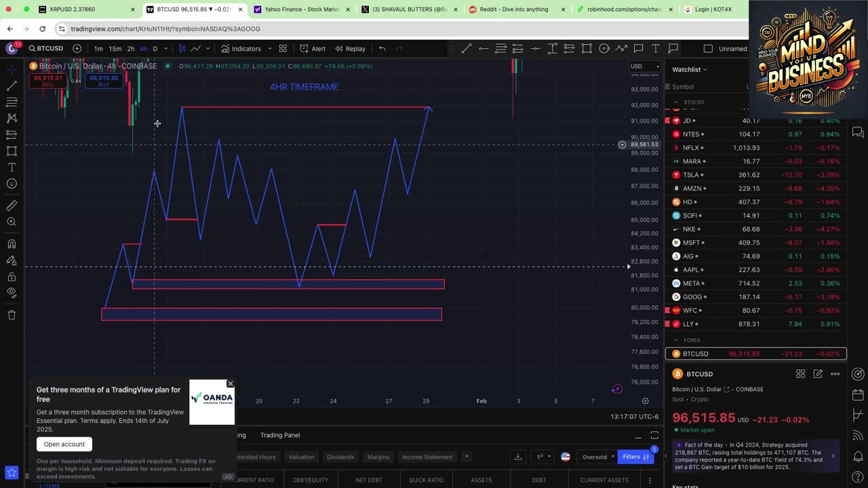Select the Valuation screener tab
868x488 pixels.
pos(301,457)
